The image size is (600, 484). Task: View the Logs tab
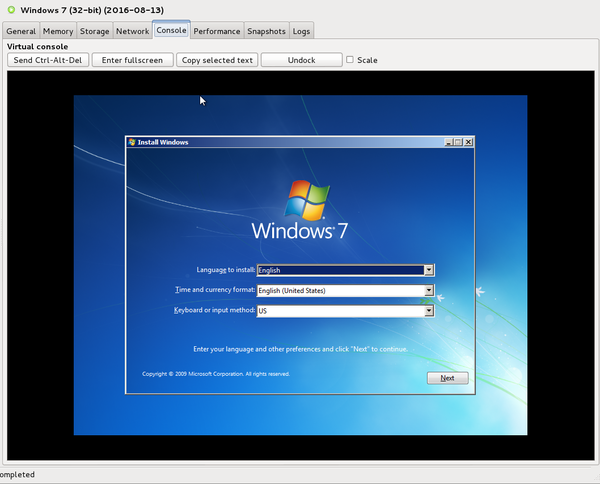click(301, 31)
